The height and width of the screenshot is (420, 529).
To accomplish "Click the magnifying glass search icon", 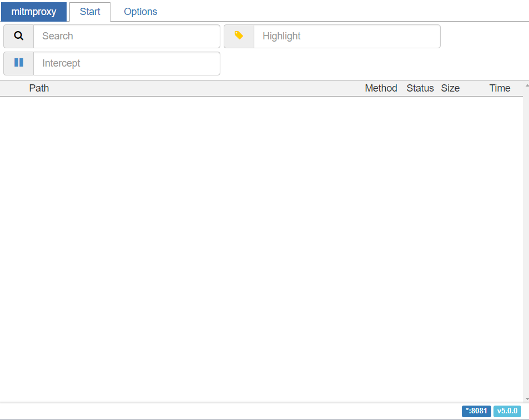I will click(x=18, y=36).
